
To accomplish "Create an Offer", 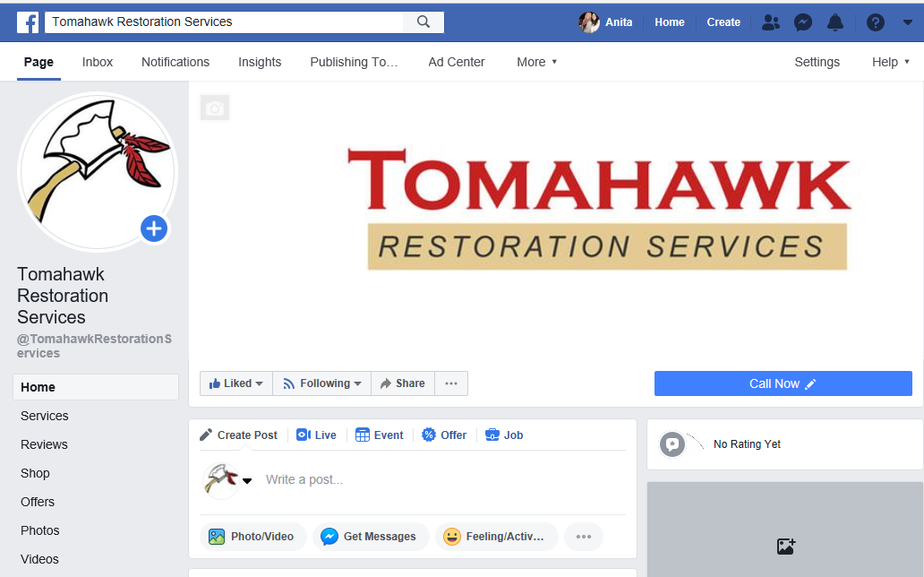I will pos(444,435).
